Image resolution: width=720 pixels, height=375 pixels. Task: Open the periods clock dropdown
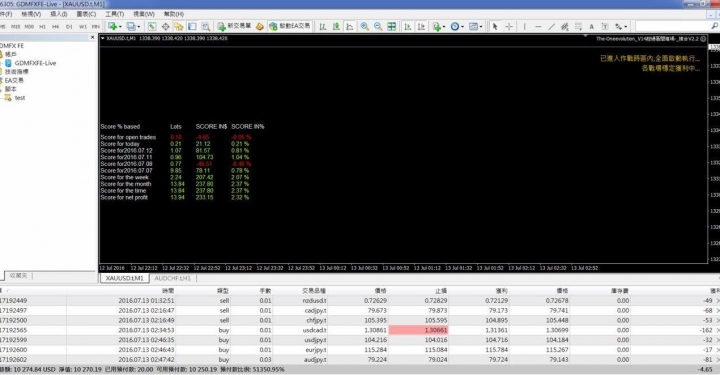(x=456, y=27)
